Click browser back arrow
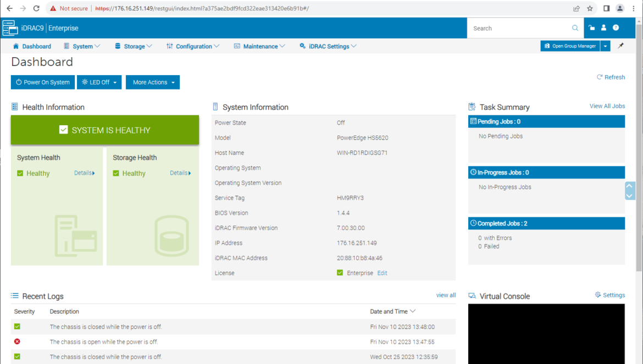The width and height of the screenshot is (643, 364). pyautogui.click(x=9, y=8)
